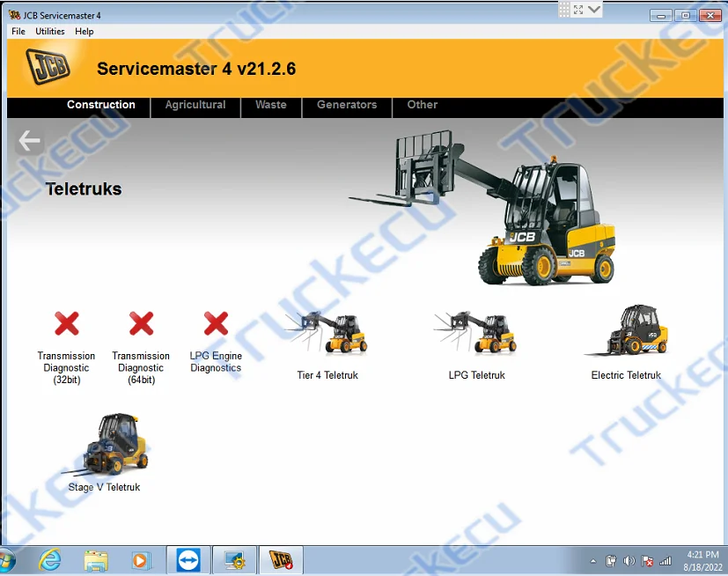Select the LPG Teletruk model
This screenshot has height=576, width=728.
pyautogui.click(x=475, y=333)
